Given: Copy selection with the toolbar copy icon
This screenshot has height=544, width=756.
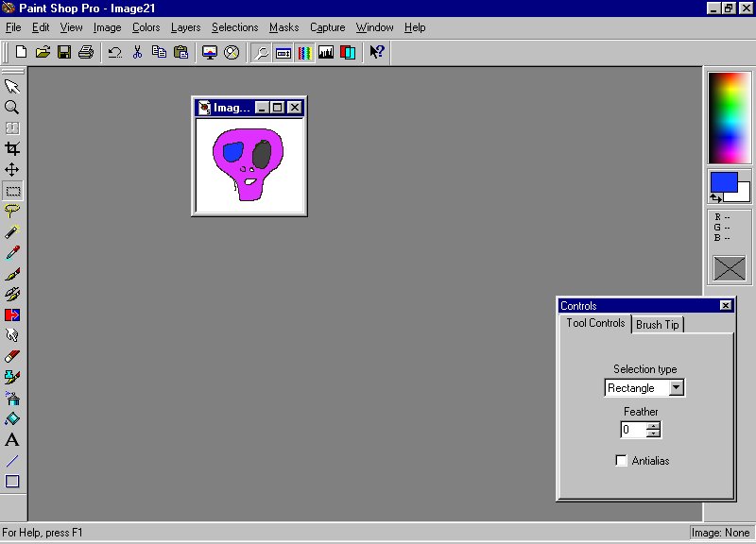Looking at the screenshot, I should [x=159, y=52].
